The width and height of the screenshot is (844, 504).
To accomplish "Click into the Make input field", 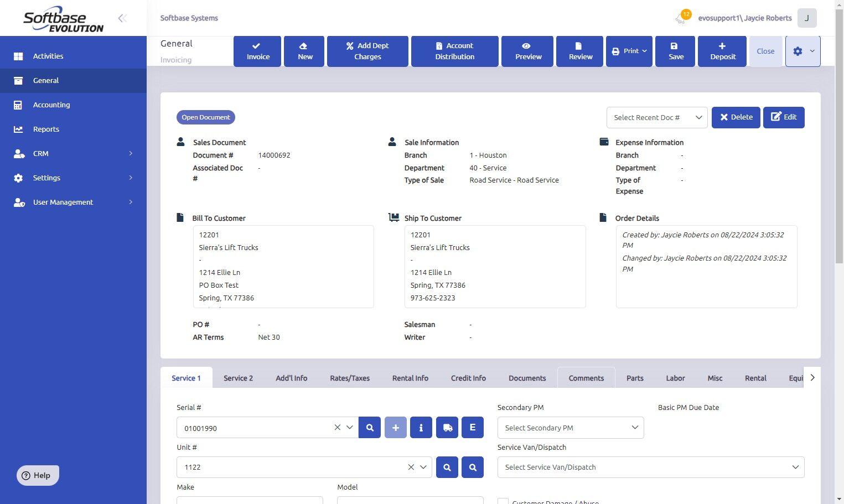I will 250,501.
